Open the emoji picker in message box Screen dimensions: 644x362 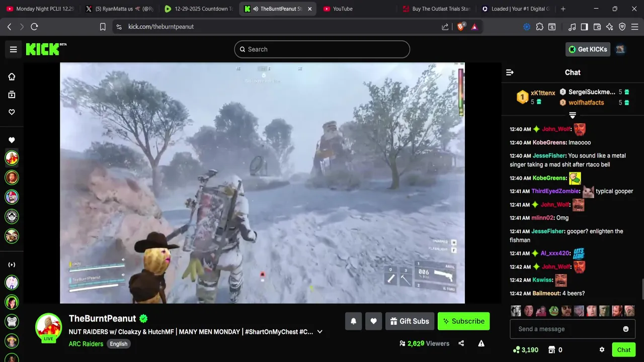626,329
